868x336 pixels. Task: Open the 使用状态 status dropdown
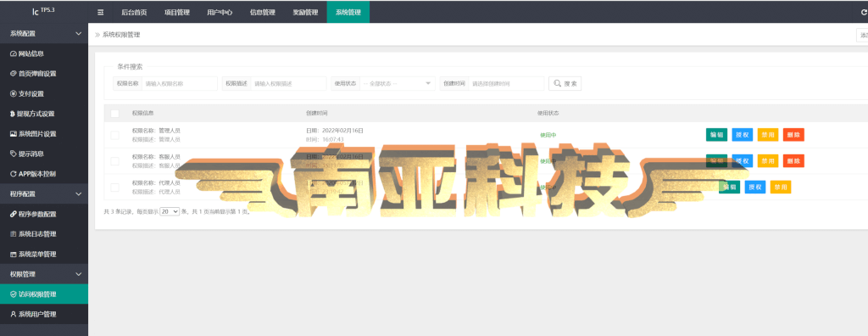tap(397, 83)
